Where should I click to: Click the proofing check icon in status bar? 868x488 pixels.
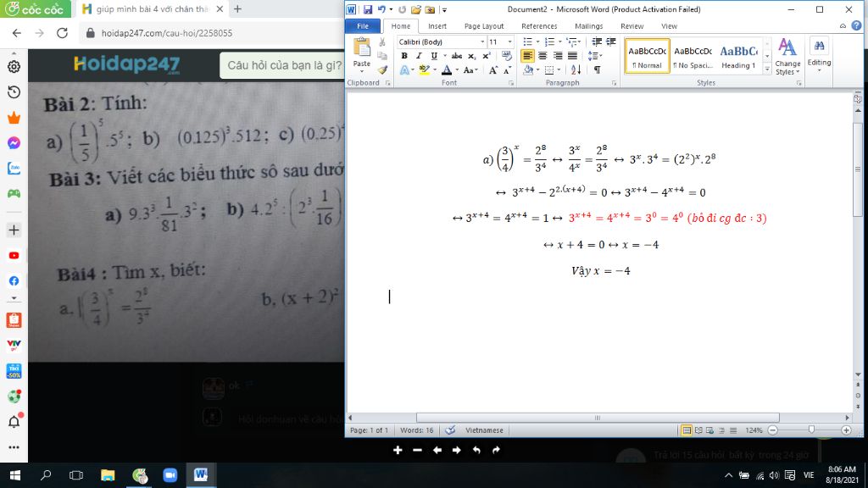(x=450, y=430)
